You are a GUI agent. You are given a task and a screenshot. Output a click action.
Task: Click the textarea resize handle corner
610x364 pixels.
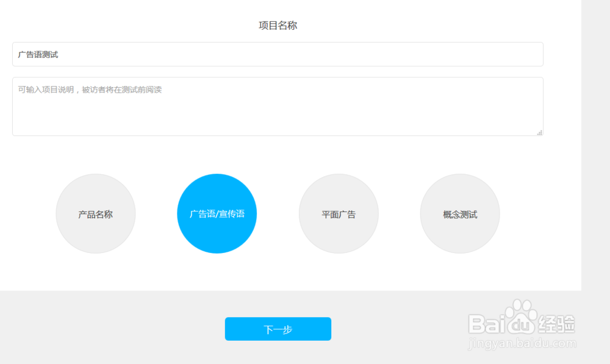coord(539,132)
